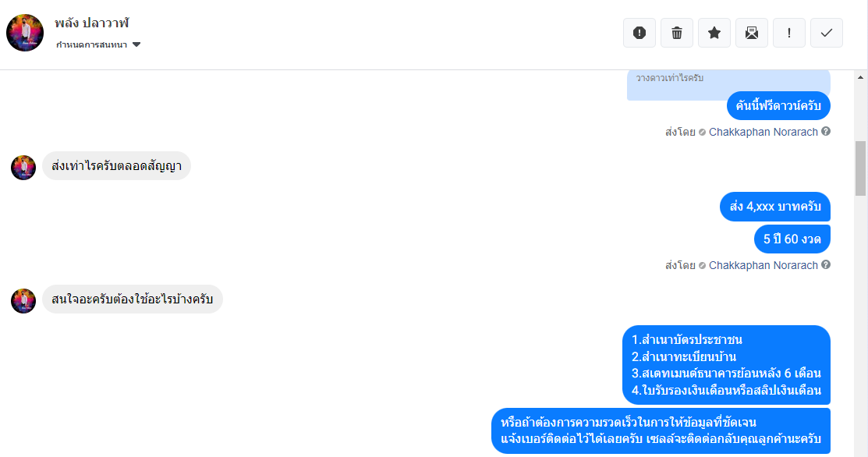Click the scrollbar thumb of the chat
Screen dimensions: 868x457
tap(860, 168)
